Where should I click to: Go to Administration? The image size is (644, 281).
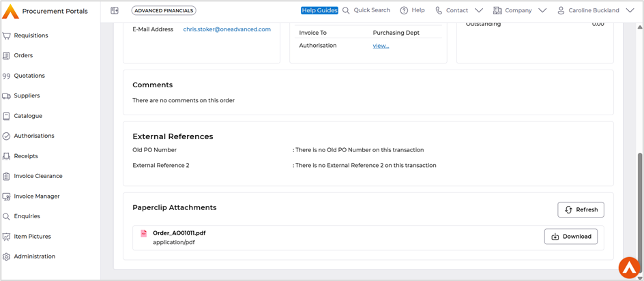35,256
